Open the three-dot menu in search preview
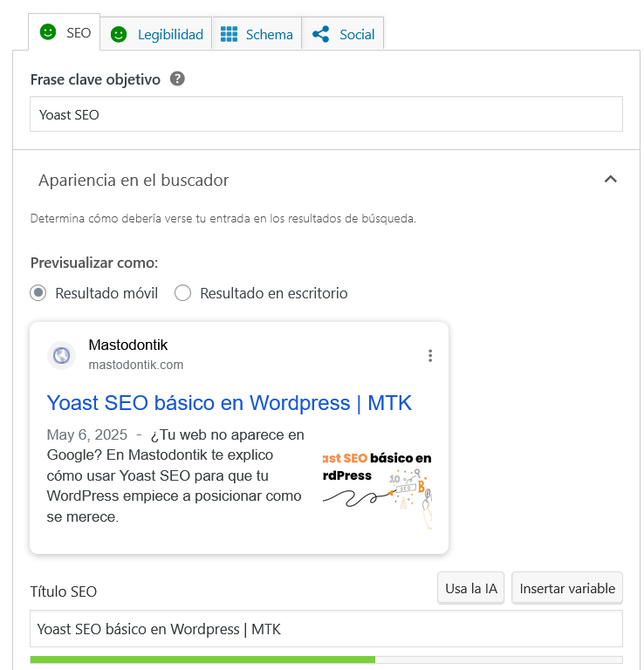The width and height of the screenshot is (644, 670). (x=430, y=356)
